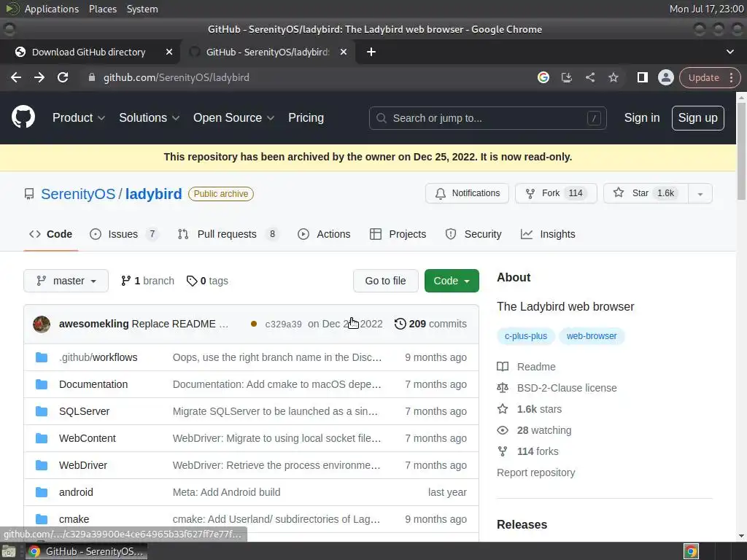747x560 pixels.
Task: Switch to the Code tab
Action: pyautogui.click(x=50, y=234)
